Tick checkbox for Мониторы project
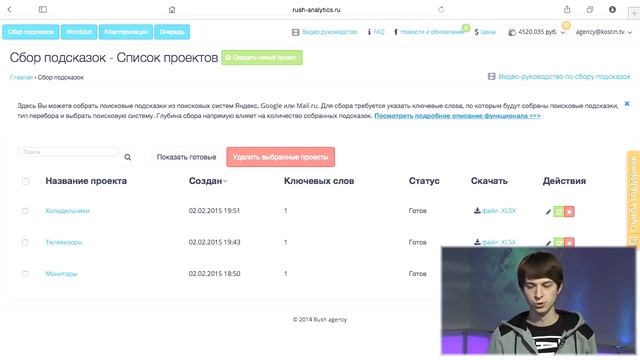Screen dimensions: 640x360 pyautogui.click(x=25, y=274)
